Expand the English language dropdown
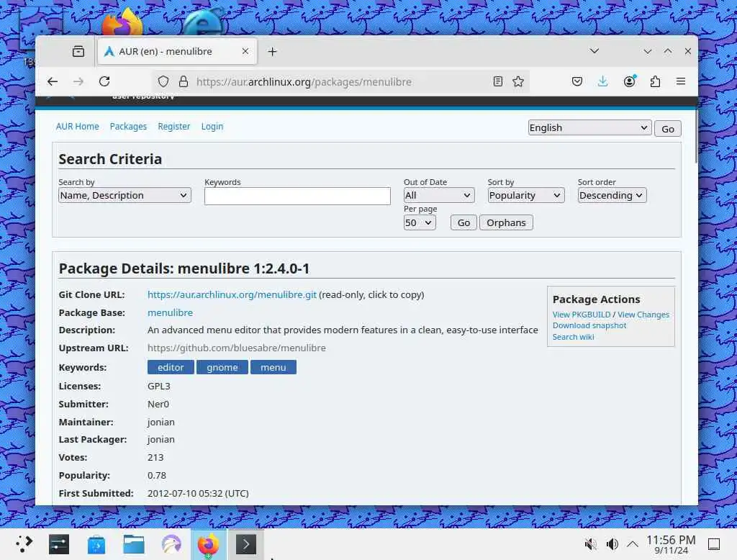 point(589,128)
